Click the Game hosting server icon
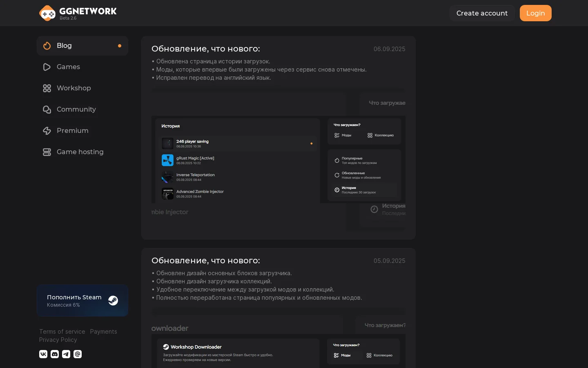The width and height of the screenshot is (588, 368). (x=47, y=152)
